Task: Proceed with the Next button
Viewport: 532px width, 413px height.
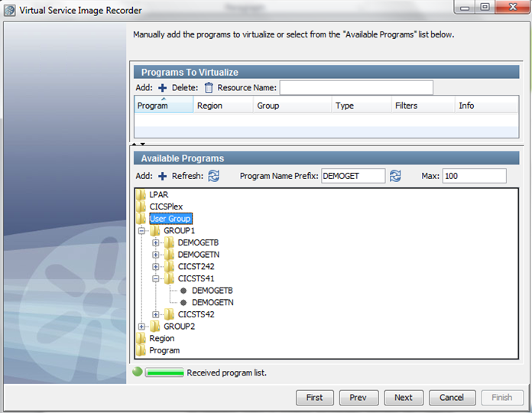Action: [404, 398]
